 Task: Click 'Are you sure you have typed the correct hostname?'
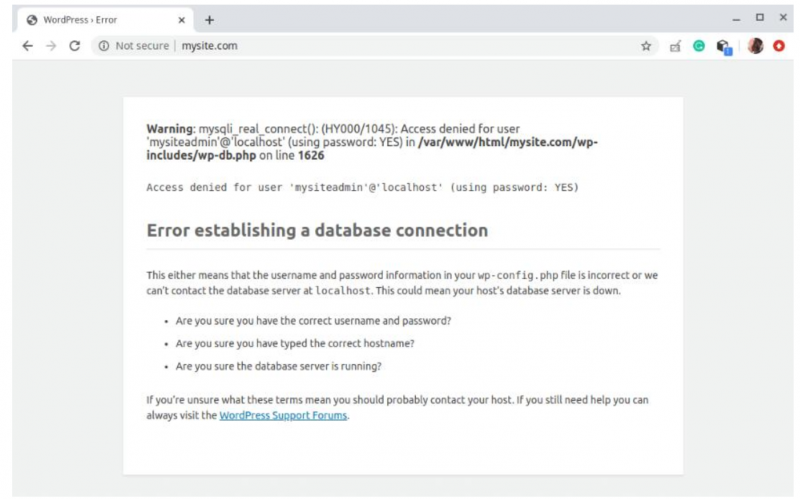[x=295, y=343]
